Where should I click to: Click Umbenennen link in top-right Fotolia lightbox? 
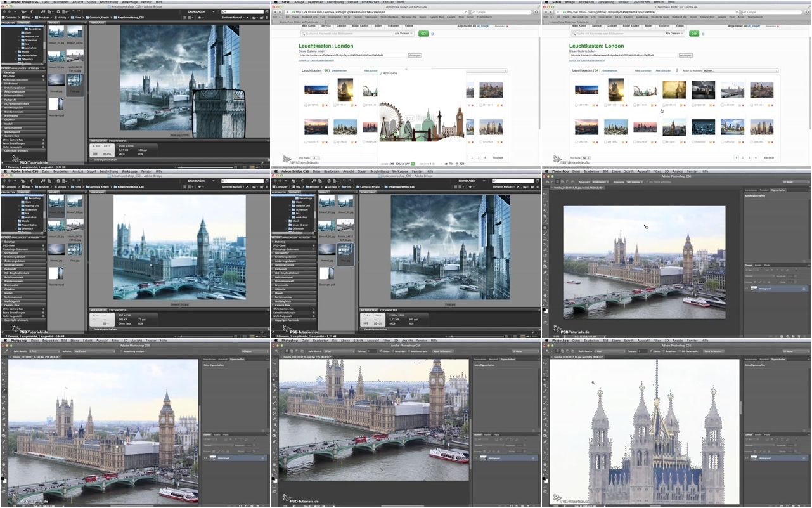[610, 70]
